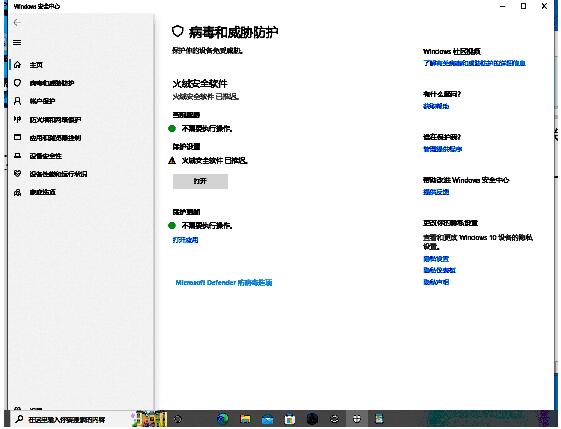Open File Explorer from the taskbar

[x=245, y=419]
